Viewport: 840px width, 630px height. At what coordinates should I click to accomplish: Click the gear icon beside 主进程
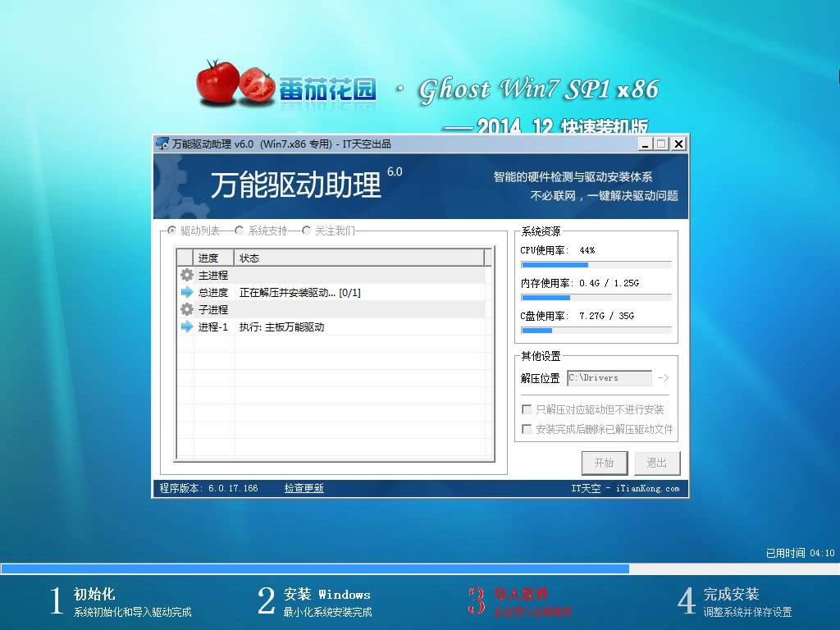(x=188, y=275)
